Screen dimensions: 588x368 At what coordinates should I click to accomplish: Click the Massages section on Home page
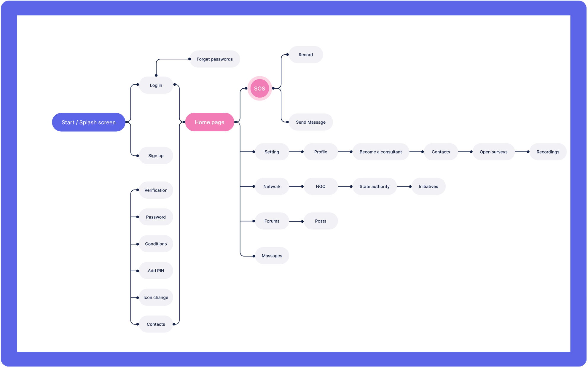pyautogui.click(x=271, y=255)
